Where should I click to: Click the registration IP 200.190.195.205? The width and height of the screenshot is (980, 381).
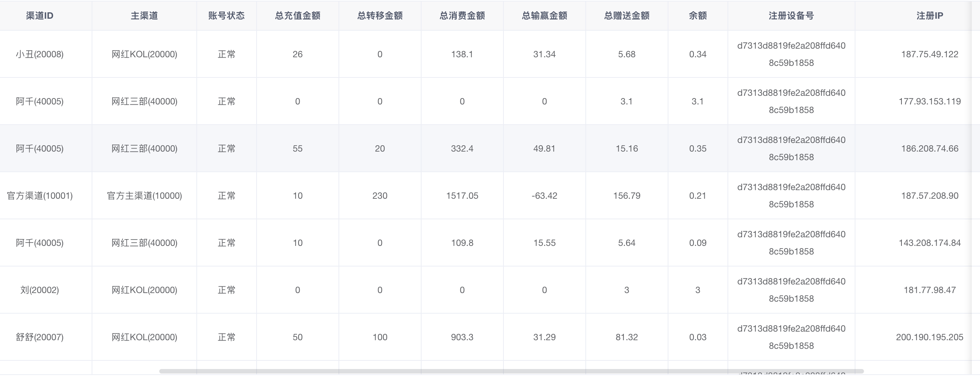(x=930, y=337)
